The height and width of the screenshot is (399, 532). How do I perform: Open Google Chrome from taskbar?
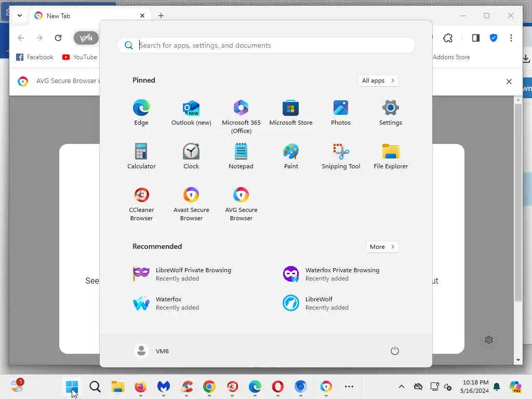[209, 387]
